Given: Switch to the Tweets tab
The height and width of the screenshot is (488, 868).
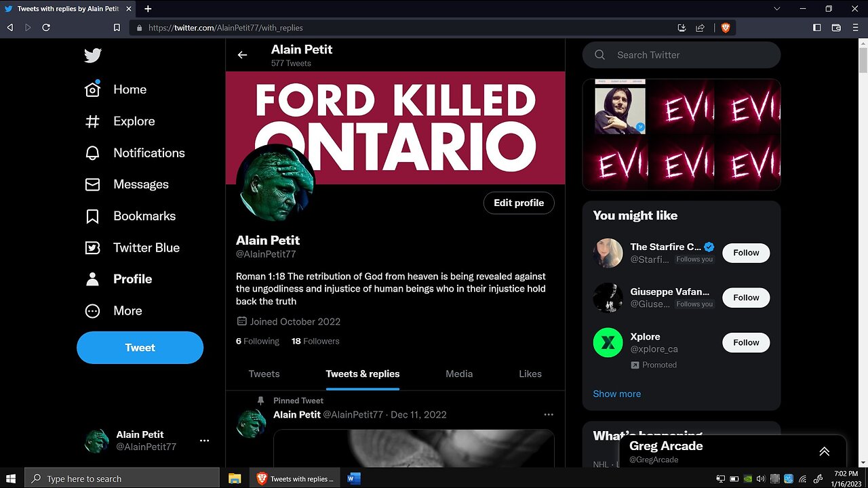Looking at the screenshot, I should click(264, 374).
